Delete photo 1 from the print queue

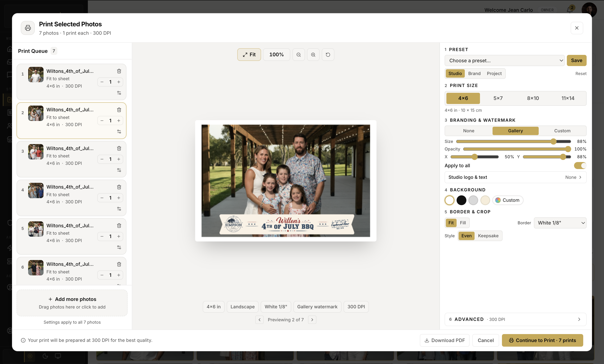[119, 71]
